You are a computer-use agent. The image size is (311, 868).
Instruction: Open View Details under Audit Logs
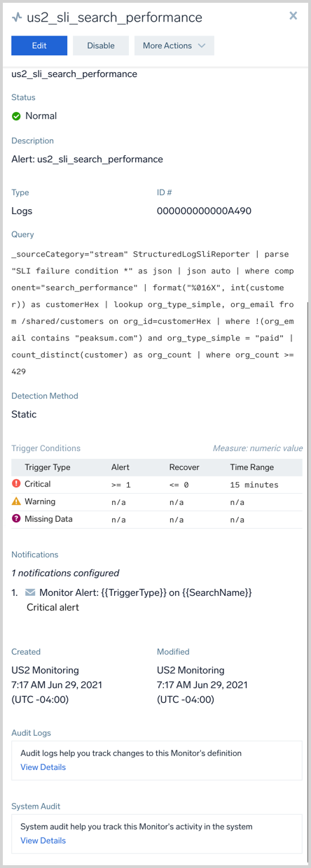43,767
